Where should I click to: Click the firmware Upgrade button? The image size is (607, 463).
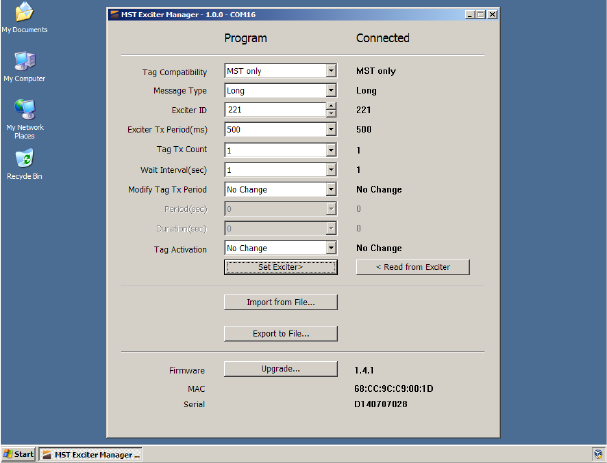coord(281,369)
